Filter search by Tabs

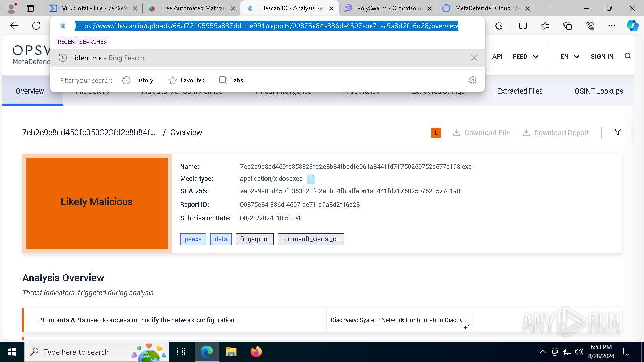(x=231, y=80)
